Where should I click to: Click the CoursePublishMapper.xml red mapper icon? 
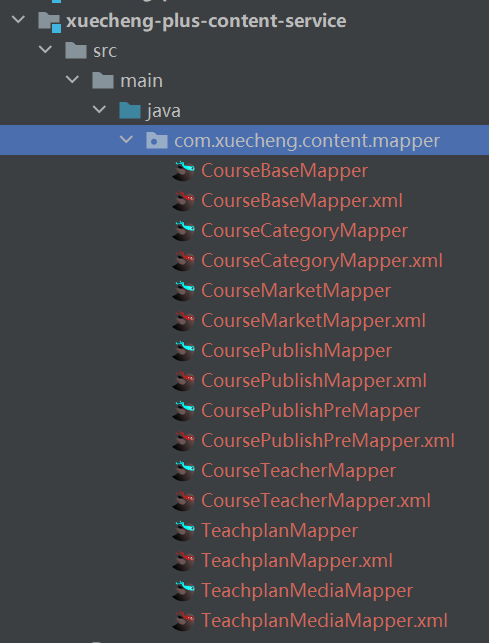point(183,381)
